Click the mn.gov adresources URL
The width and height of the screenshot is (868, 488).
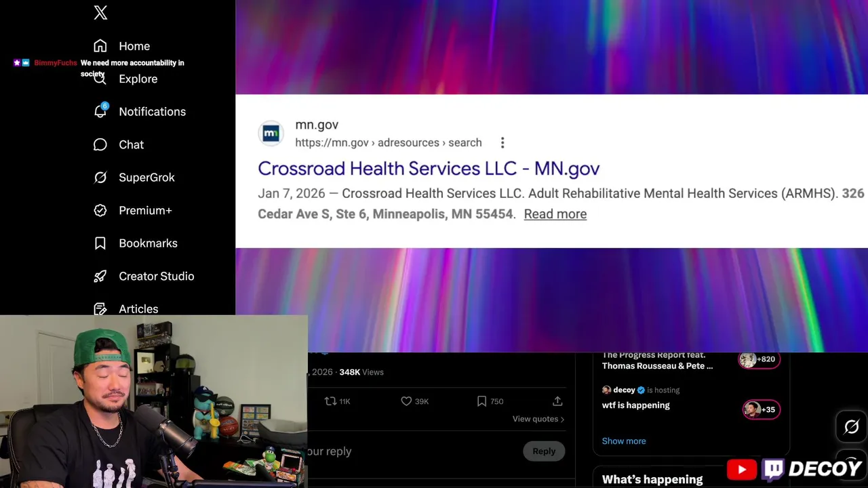click(x=389, y=143)
